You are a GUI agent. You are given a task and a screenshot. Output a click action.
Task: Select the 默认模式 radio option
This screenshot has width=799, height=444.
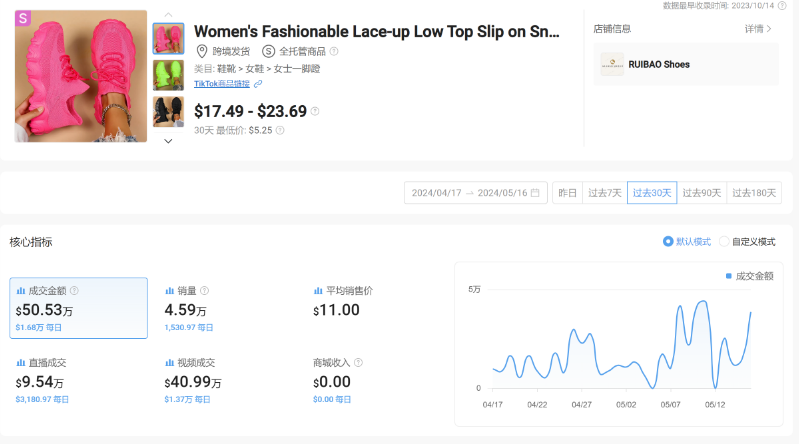tap(668, 242)
